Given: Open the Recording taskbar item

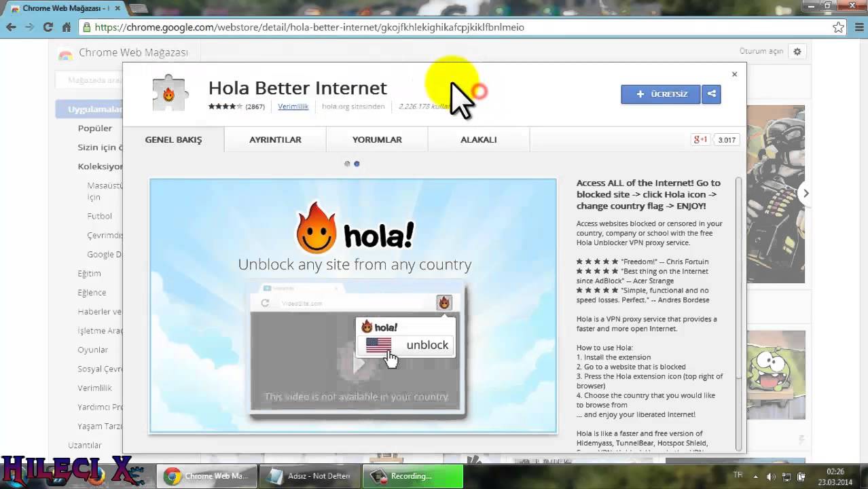Looking at the screenshot, I should click(413, 476).
